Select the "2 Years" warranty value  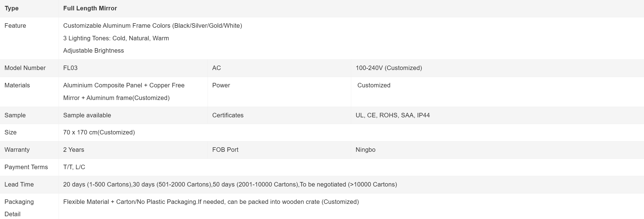pos(73,150)
